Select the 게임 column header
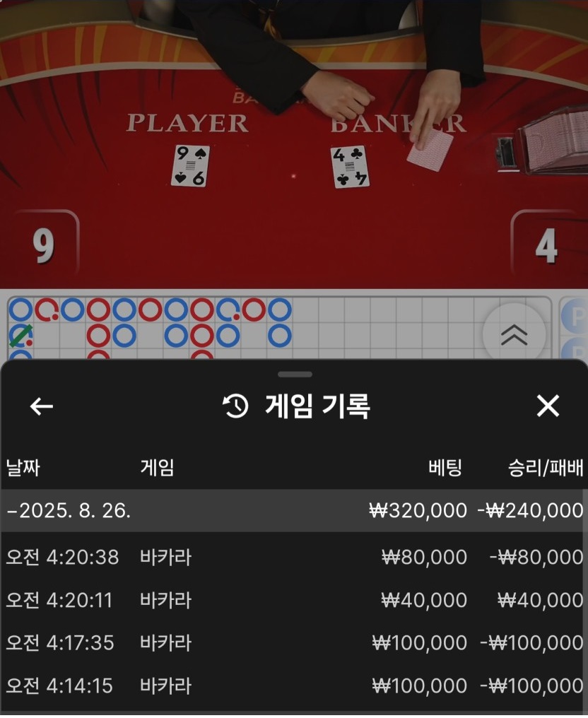Screen dimensions: 588x718 pyautogui.click(x=157, y=468)
